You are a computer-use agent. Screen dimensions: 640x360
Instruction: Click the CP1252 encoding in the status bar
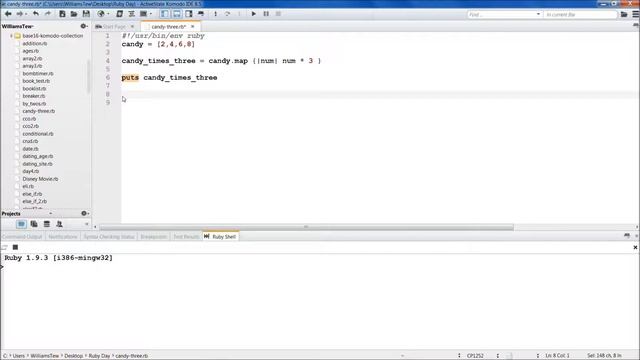(x=475, y=356)
